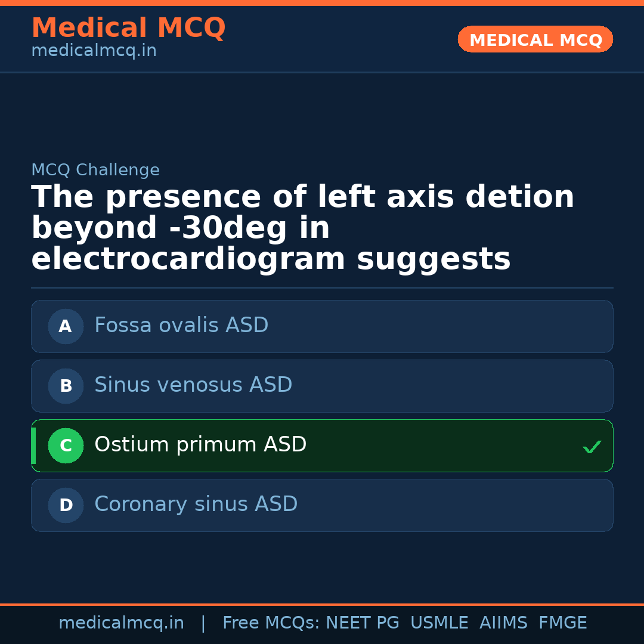The width and height of the screenshot is (644, 644).
Task: Open the USMLE section in the footer
Action: point(439,622)
